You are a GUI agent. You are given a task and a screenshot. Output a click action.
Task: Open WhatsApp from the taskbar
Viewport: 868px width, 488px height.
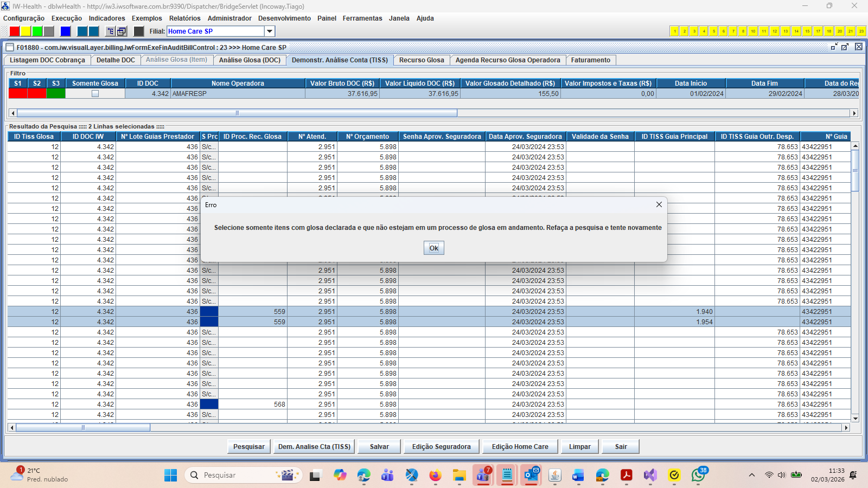[x=698, y=476]
